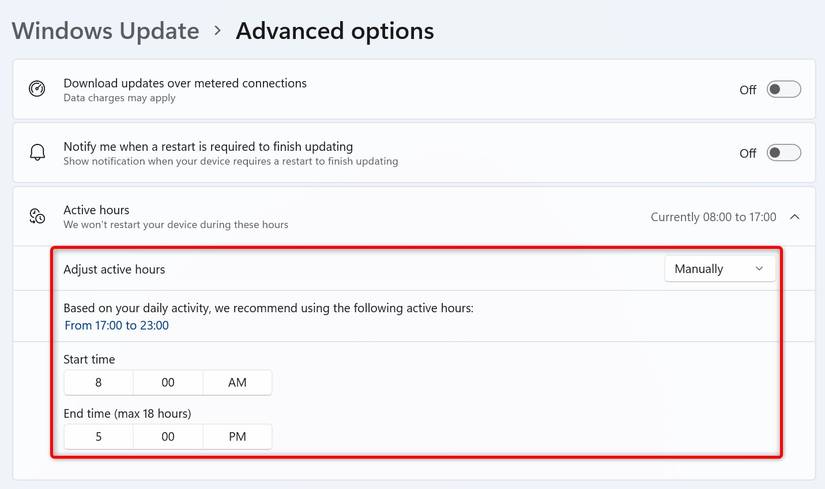Click the notification bell icon

(x=37, y=153)
